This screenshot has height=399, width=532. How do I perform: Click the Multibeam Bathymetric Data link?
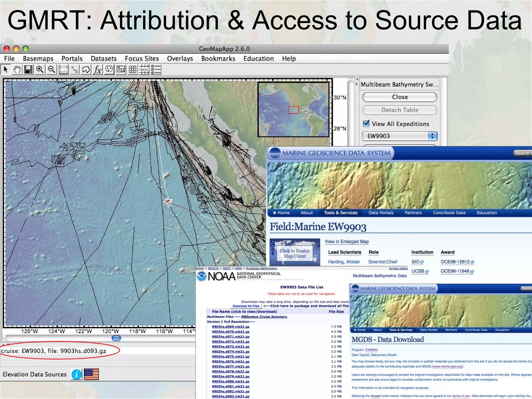380,276
